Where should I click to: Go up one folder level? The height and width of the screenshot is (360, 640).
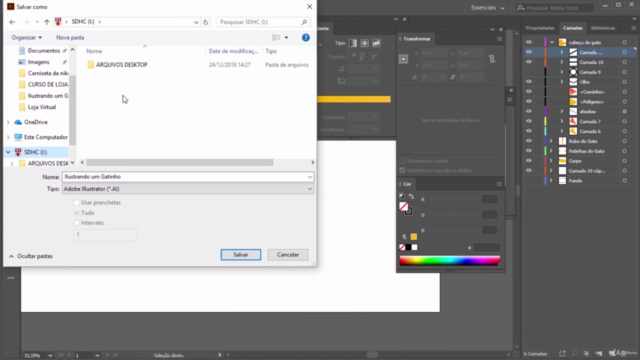47,22
